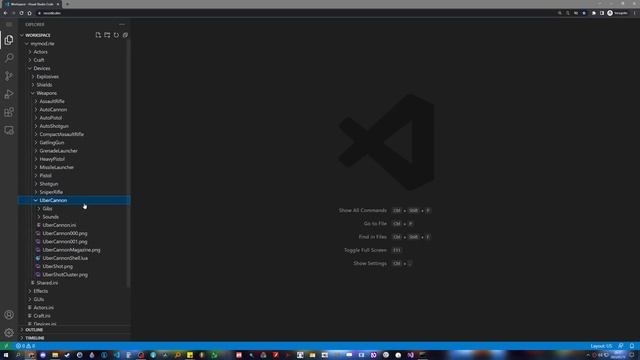The image size is (640, 360).
Task: Open the Extensions view
Action: (9, 112)
